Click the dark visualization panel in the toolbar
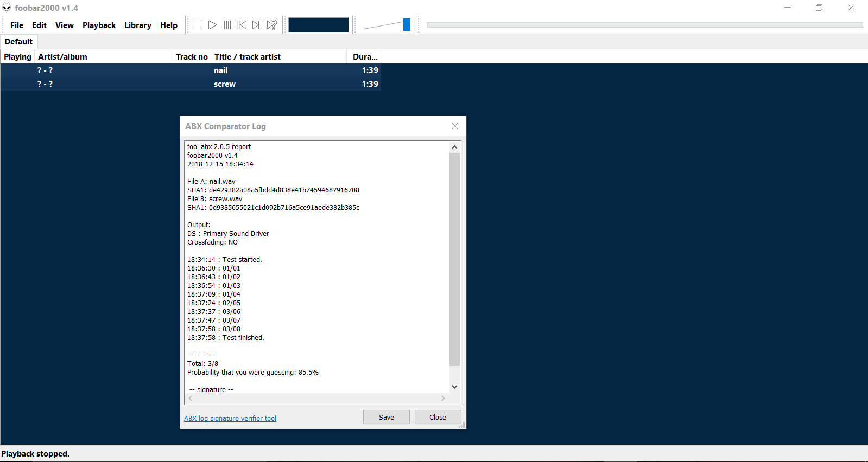The height and width of the screenshot is (462, 868). [x=318, y=25]
